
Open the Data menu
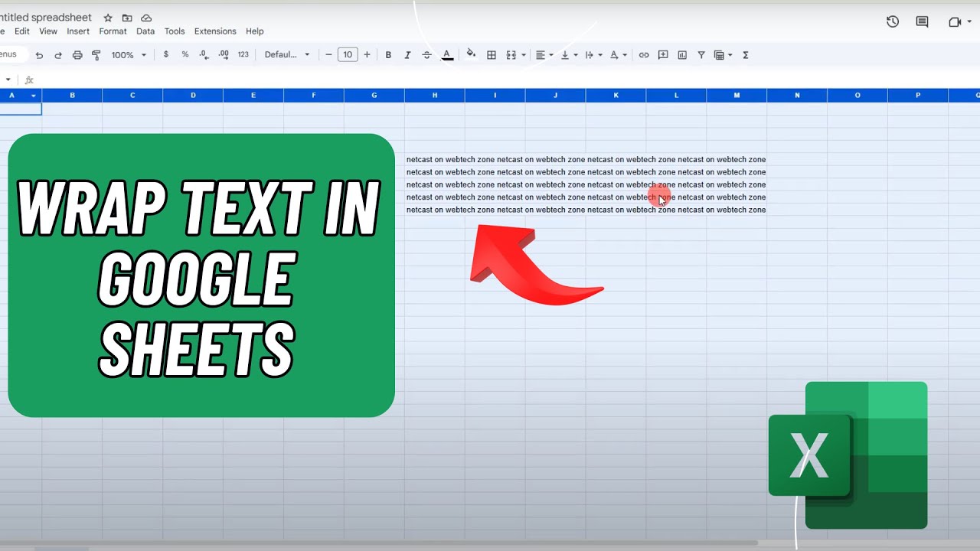145,31
